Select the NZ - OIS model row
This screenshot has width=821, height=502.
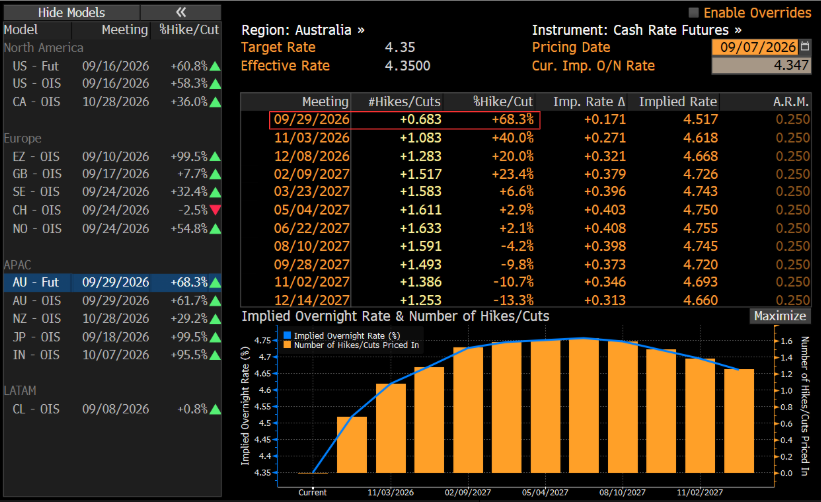[x=113, y=318]
